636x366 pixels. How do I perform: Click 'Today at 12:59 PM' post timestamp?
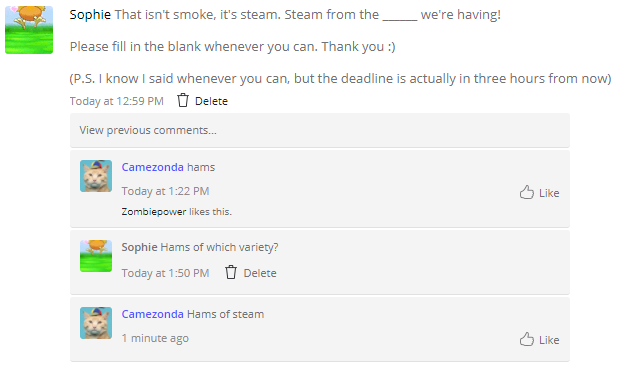click(116, 101)
